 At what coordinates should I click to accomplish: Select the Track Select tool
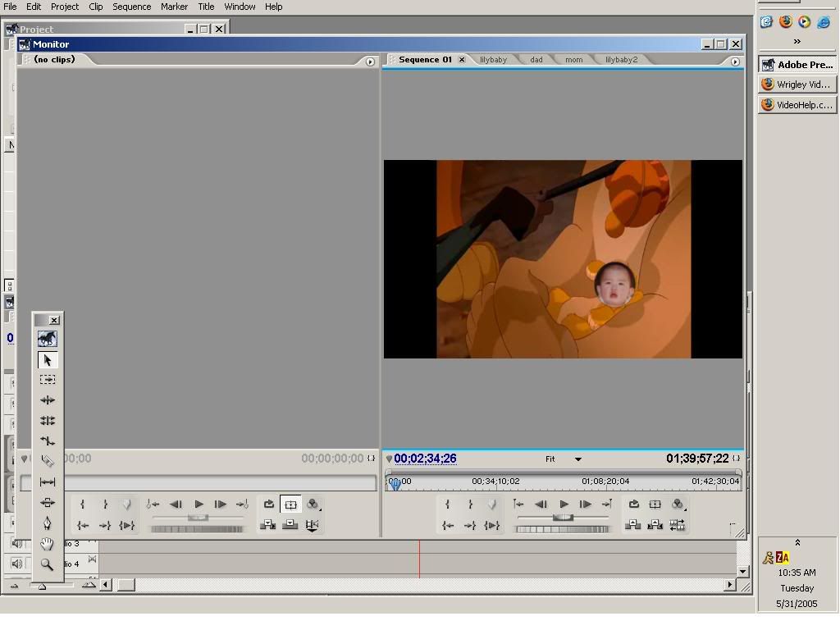(x=47, y=380)
